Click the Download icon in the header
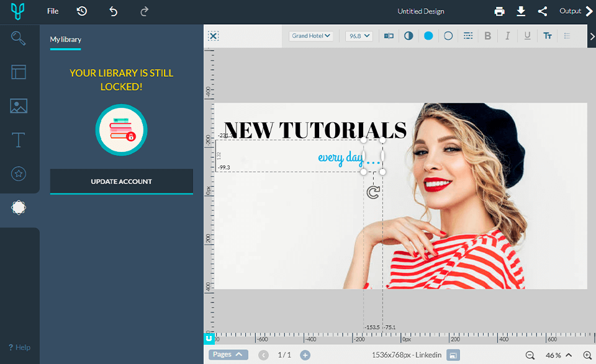 [521, 11]
